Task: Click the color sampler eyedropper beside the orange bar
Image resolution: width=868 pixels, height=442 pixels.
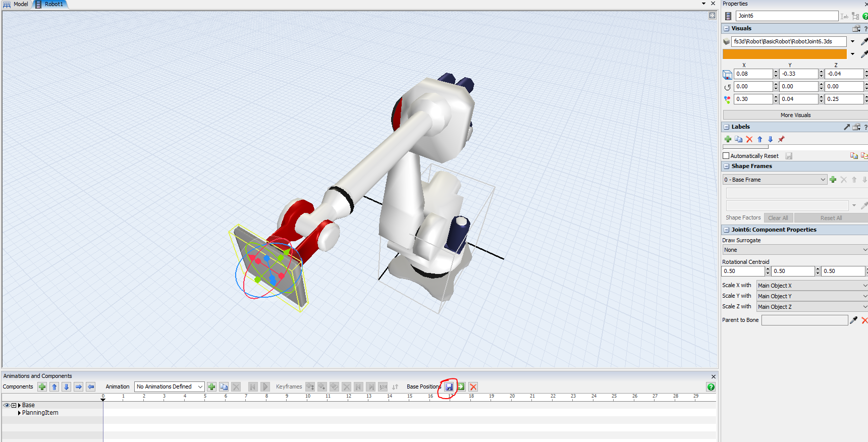Action: tap(863, 54)
